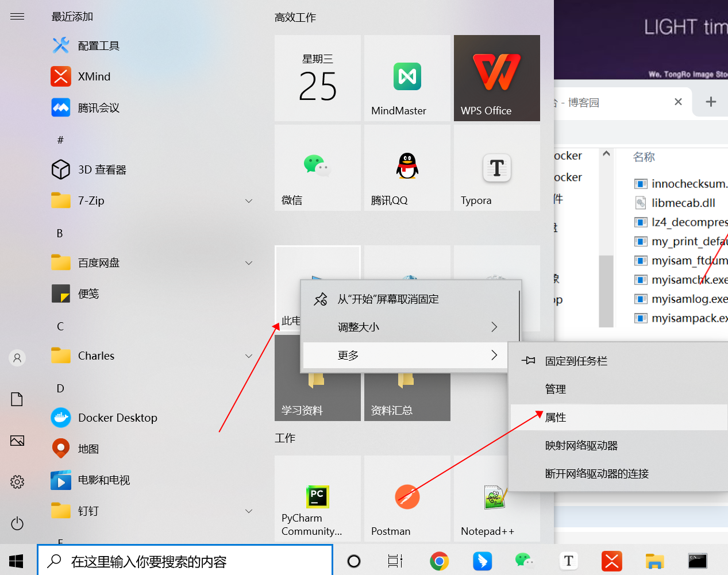Open the 腾讯QQ tile
The image size is (728, 575).
click(407, 168)
